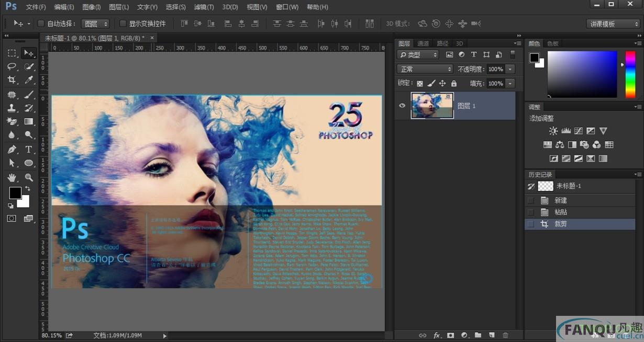
Task: Select the Crop tool in the toolbox
Action: click(x=12, y=79)
